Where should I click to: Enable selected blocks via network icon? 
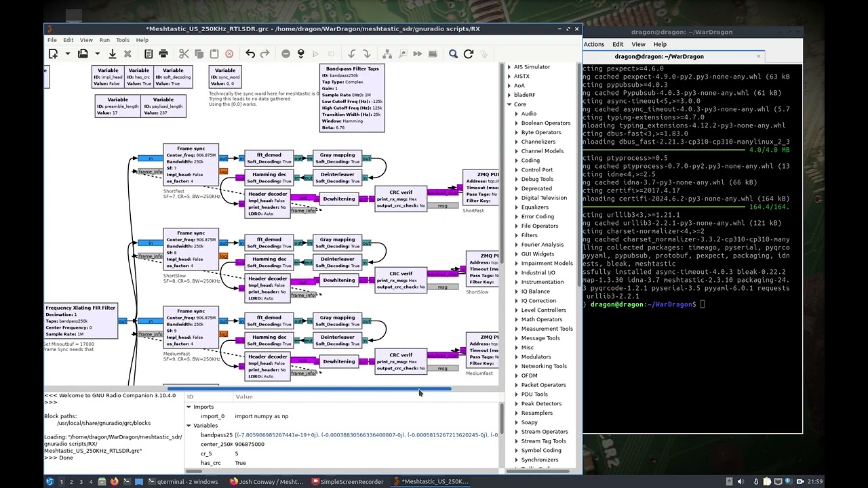387,54
